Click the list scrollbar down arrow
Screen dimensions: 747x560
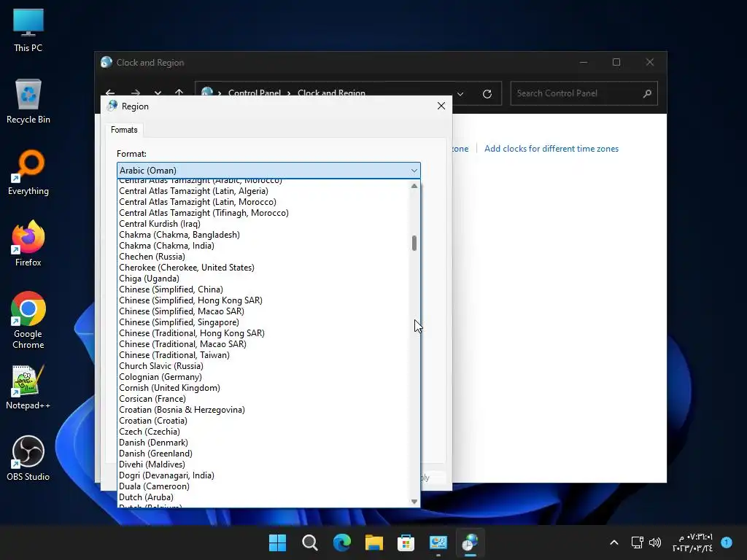coord(414,502)
